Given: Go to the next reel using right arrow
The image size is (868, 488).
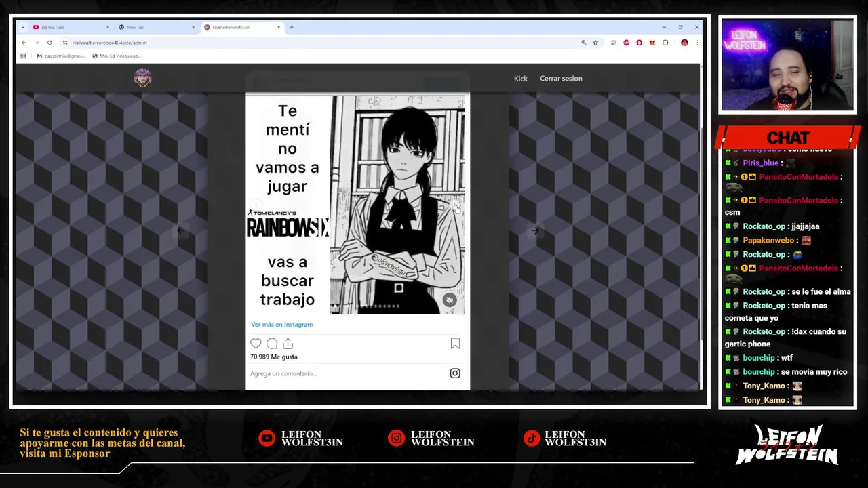Looking at the screenshot, I should [x=535, y=231].
